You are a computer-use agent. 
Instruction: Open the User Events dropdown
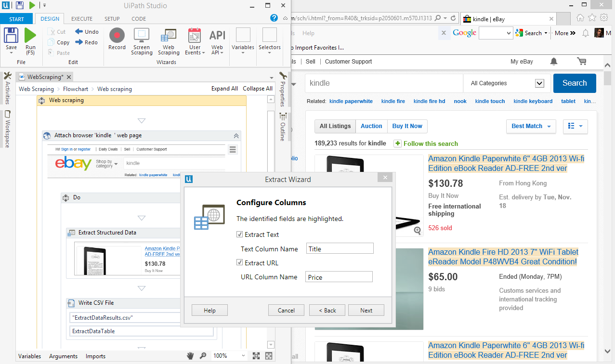(x=195, y=41)
